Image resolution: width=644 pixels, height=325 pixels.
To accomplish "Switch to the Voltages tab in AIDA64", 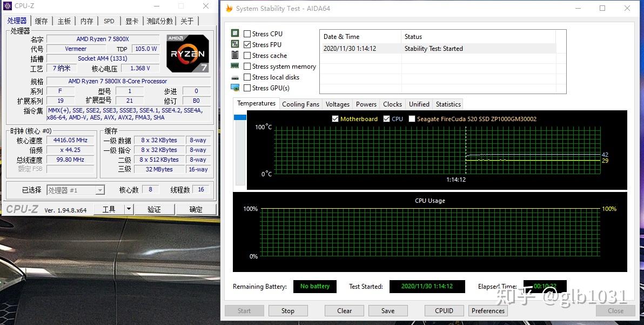I will coord(337,104).
